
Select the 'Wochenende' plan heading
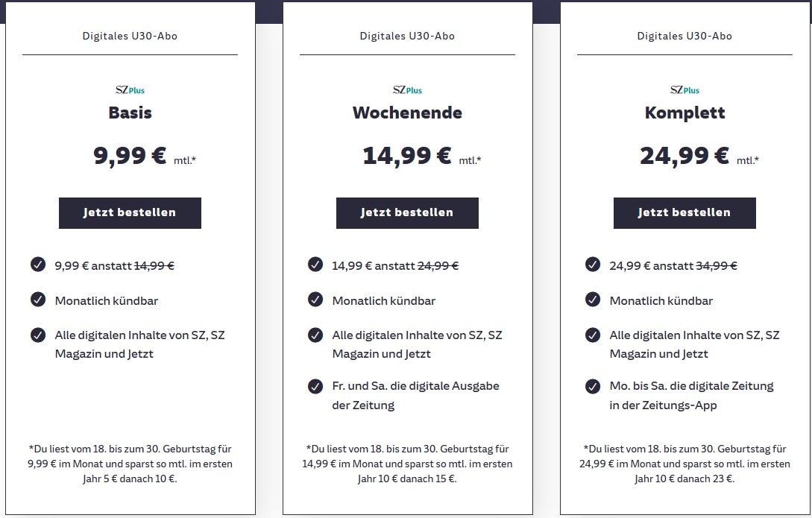click(x=407, y=113)
